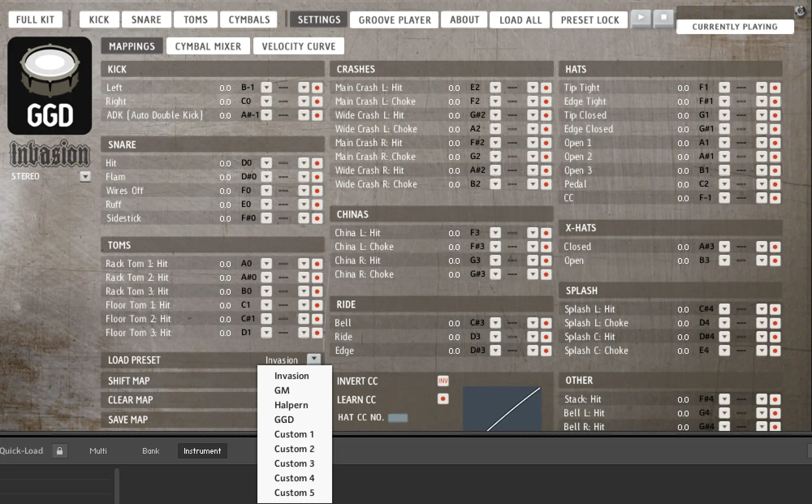The width and height of the screenshot is (812, 504).
Task: Toggle MIDI learn for Edge Closed hat
Action: (x=775, y=129)
